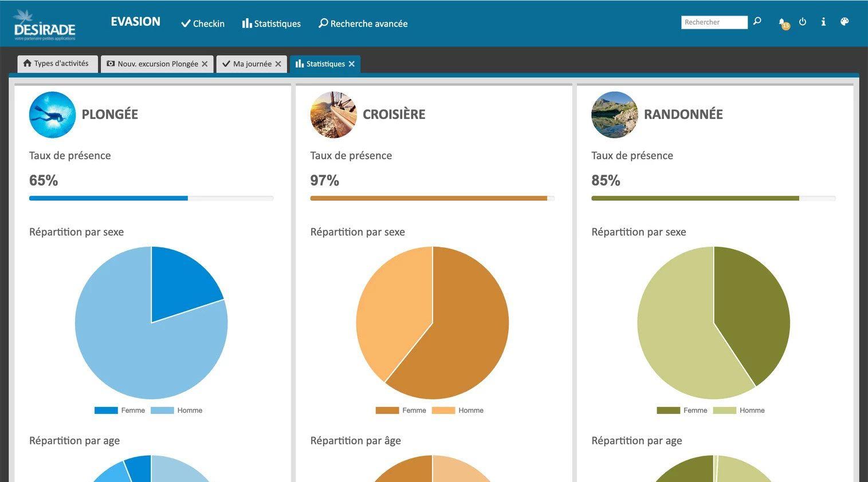Click the Croisière presence progress bar
The image size is (868, 482).
(x=433, y=198)
